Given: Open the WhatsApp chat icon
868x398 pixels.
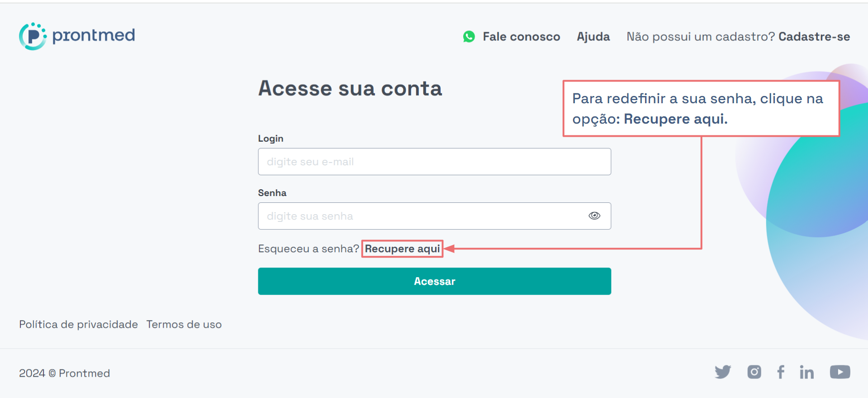Looking at the screenshot, I should click(x=469, y=37).
